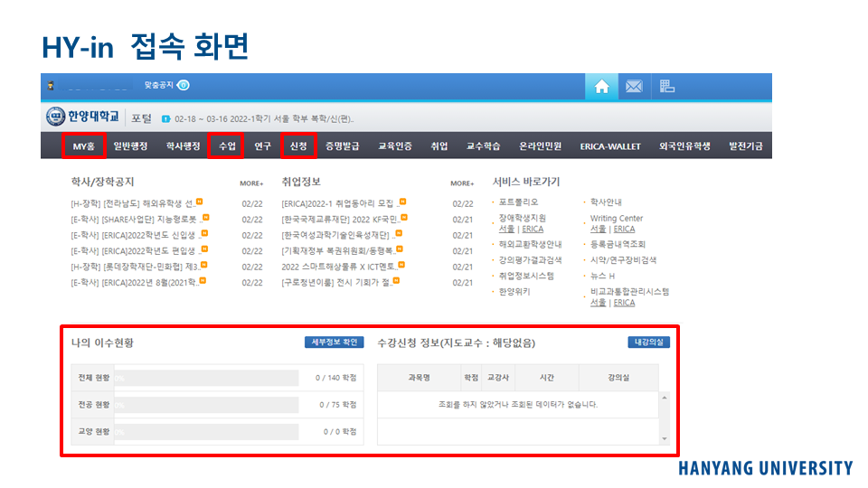Open the 등록금내역조회 link
868x488 pixels.
pyautogui.click(x=618, y=244)
